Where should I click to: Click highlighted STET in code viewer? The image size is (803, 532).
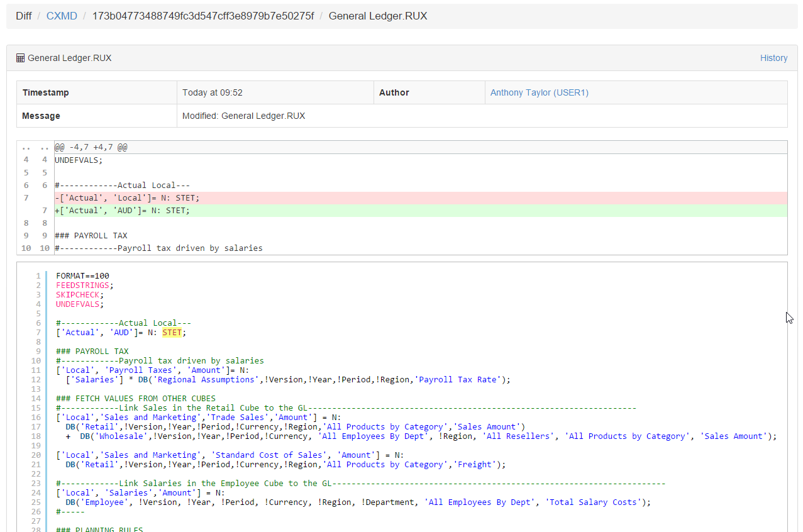point(172,332)
